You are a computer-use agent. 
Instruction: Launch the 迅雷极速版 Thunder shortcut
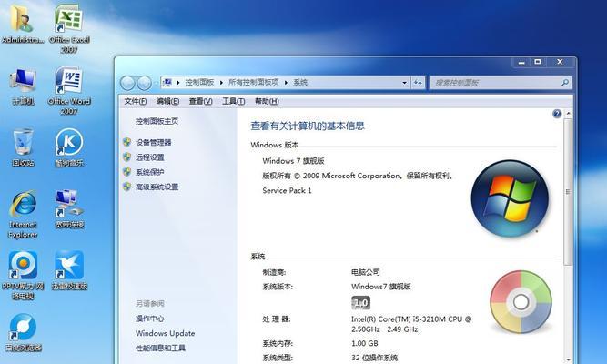(x=69, y=270)
